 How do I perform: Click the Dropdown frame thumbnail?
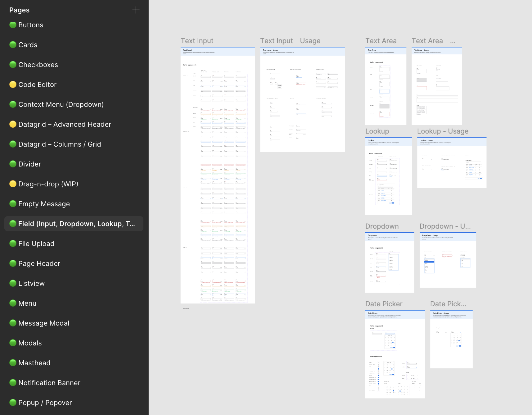[390, 263]
